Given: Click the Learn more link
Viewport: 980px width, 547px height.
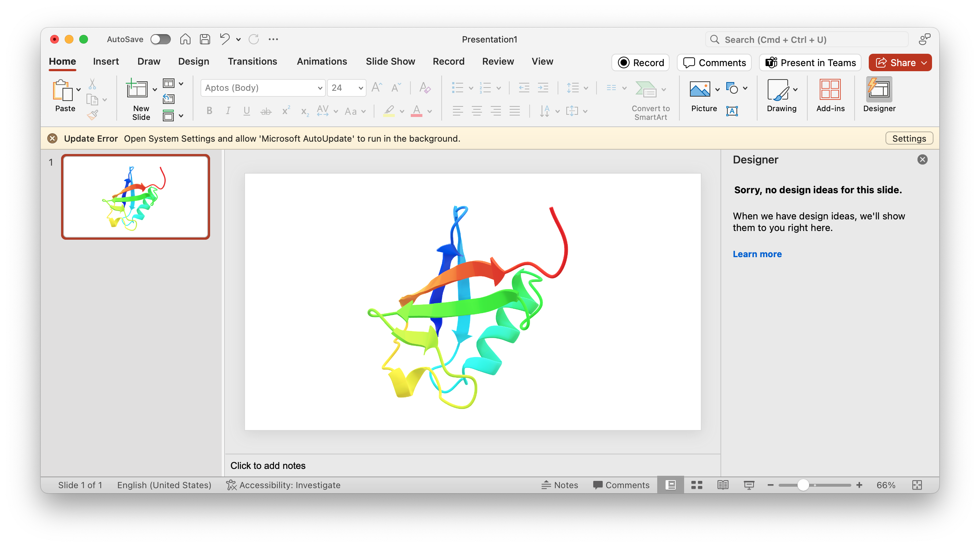Looking at the screenshot, I should [x=757, y=254].
